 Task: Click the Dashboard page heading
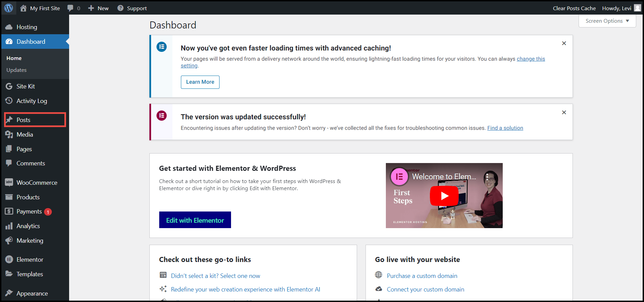coord(173,25)
